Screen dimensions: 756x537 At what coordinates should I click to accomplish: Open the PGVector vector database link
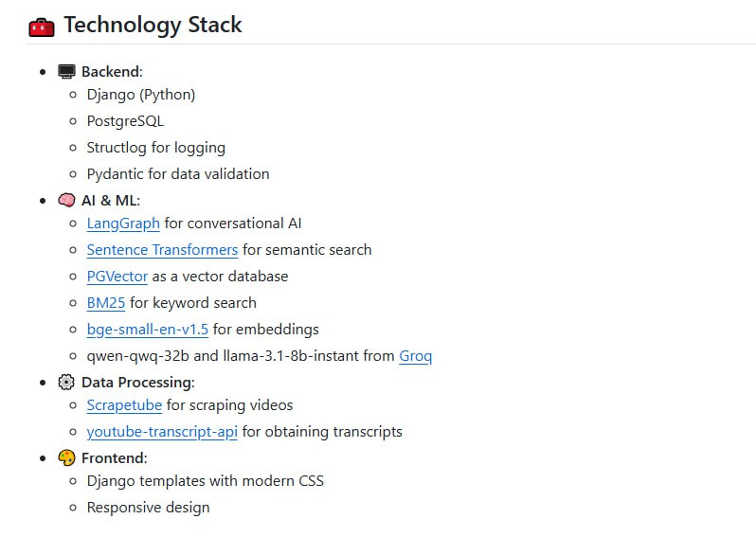point(117,277)
